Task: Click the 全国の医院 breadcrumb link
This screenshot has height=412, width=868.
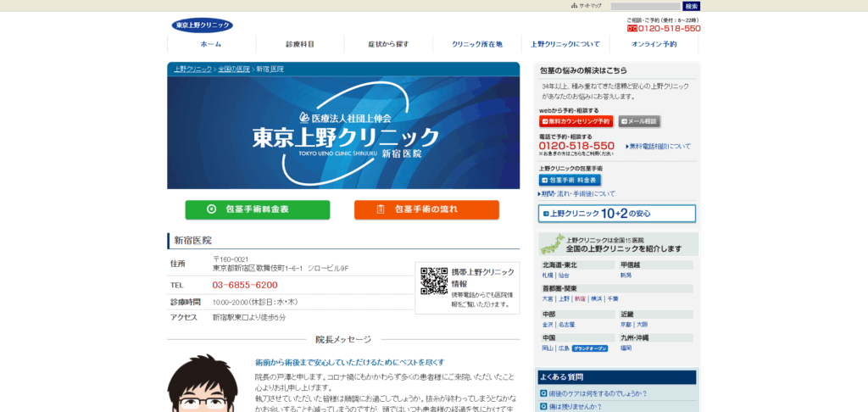Action: click(x=234, y=70)
